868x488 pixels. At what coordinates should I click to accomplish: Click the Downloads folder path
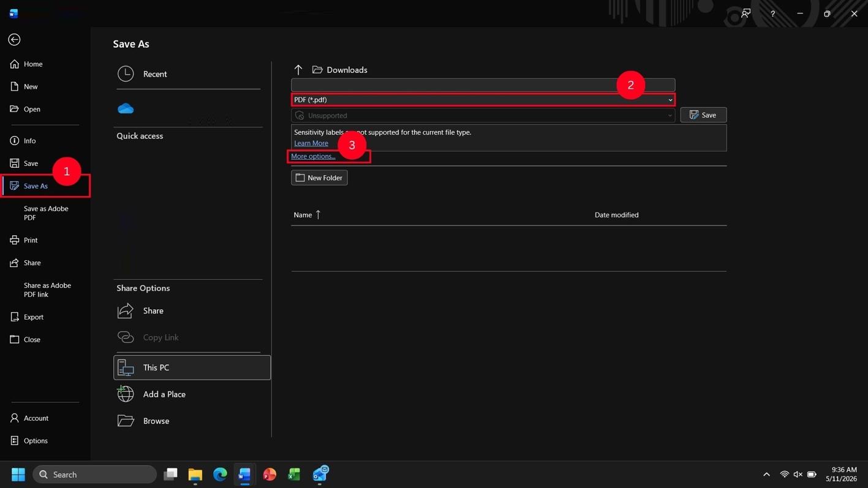[x=340, y=70]
